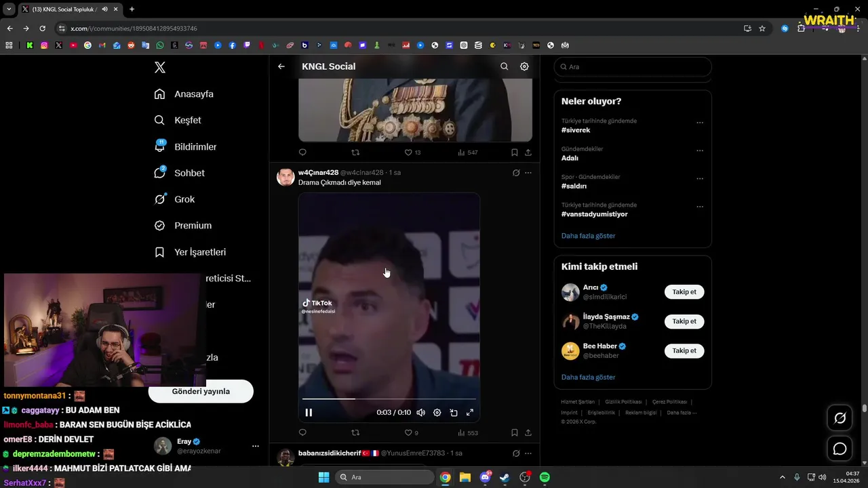868x488 pixels.
Task: Open KNGL Social community settings gear
Action: (524, 66)
